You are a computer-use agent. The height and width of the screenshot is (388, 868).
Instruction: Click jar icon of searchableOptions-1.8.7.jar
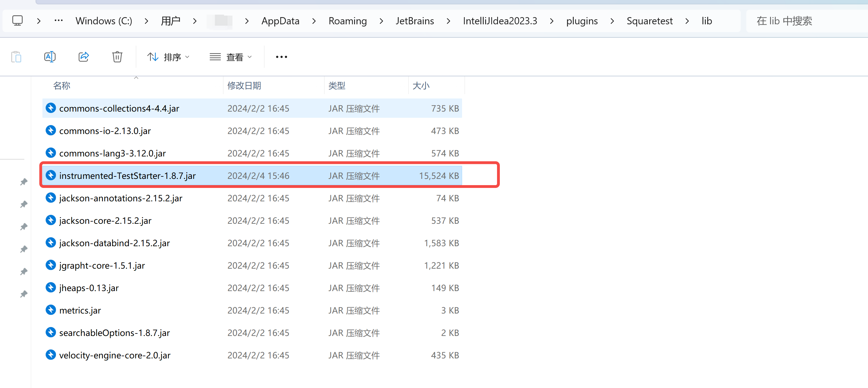coord(51,332)
